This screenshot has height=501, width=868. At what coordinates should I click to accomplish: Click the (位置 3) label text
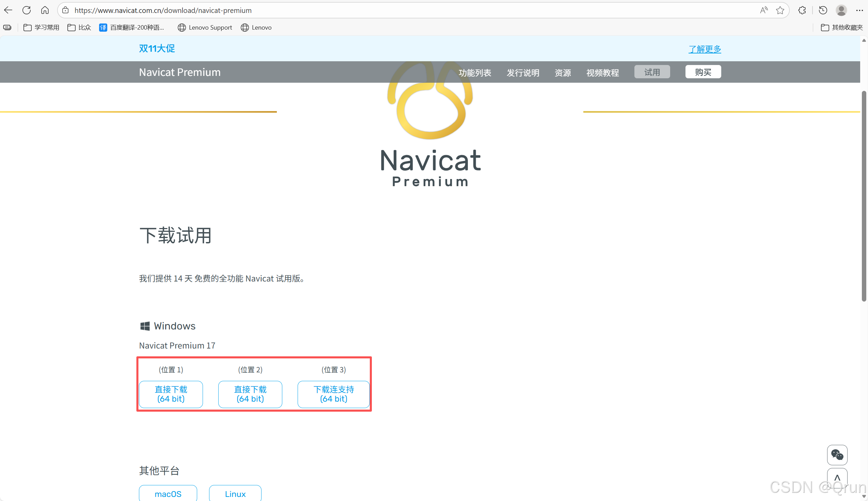333,370
